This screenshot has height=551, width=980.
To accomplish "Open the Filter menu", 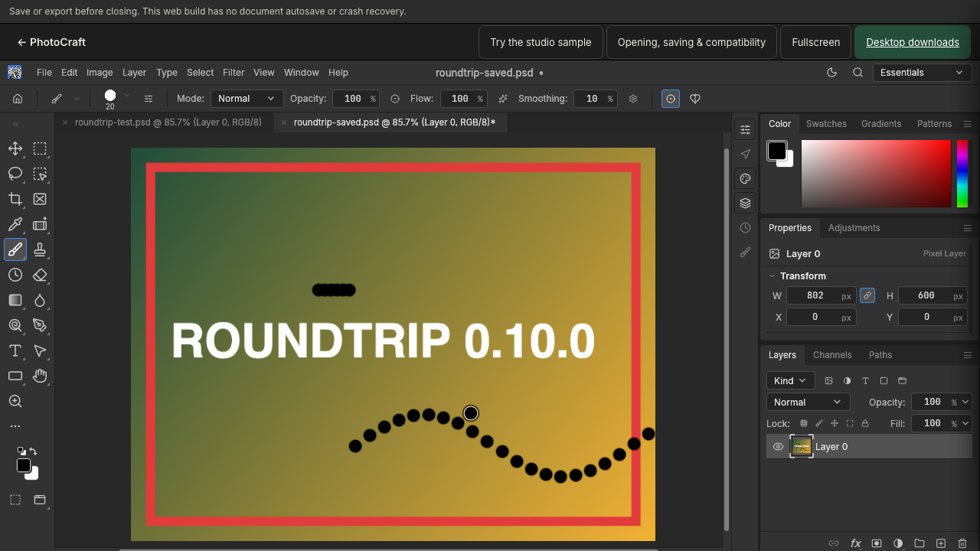I will (234, 73).
